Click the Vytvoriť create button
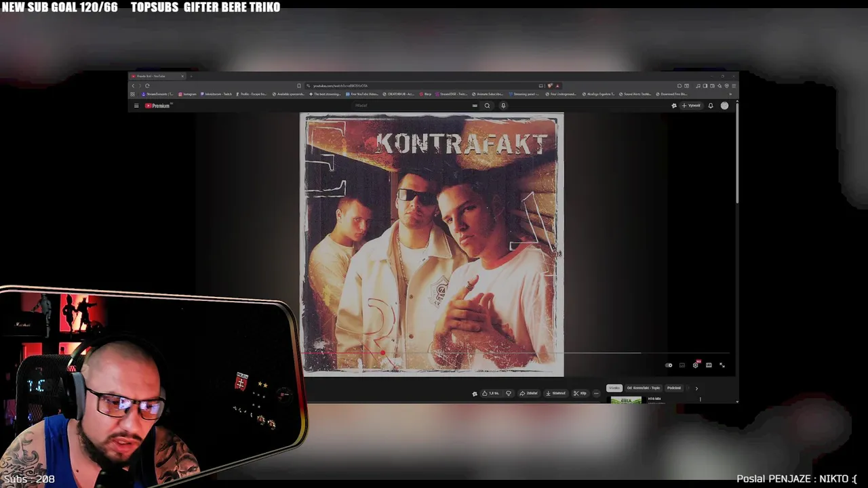 pos(691,106)
